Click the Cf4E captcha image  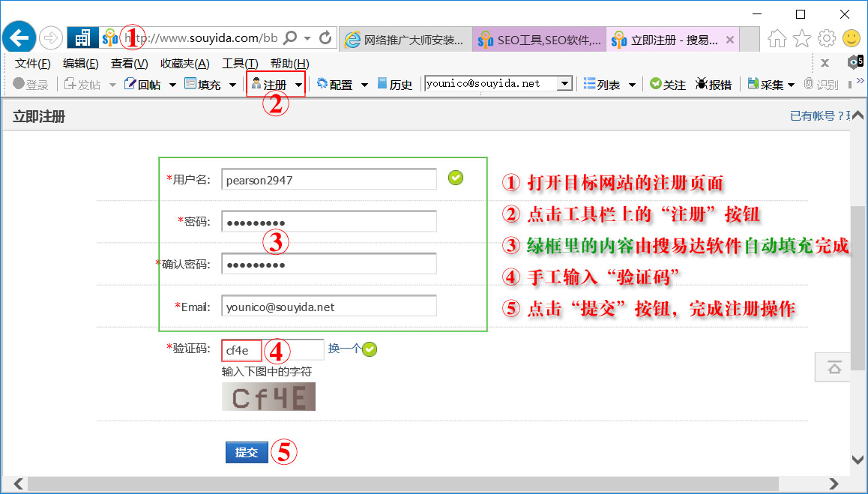pyautogui.click(x=268, y=397)
